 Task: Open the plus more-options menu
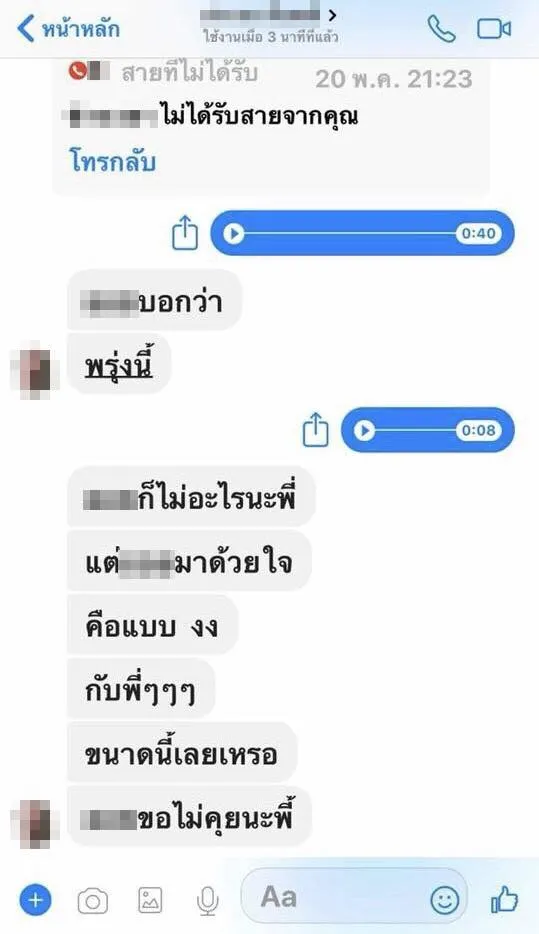pos(36,899)
